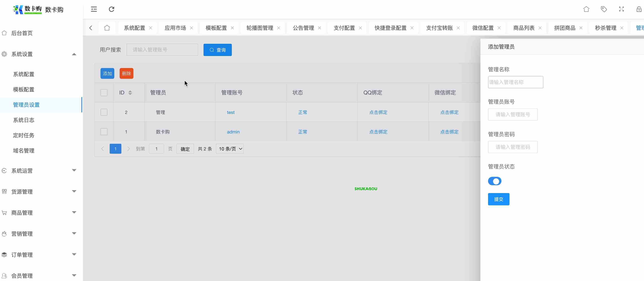Click the 订单管理 layers icon in sidebar

[4, 254]
